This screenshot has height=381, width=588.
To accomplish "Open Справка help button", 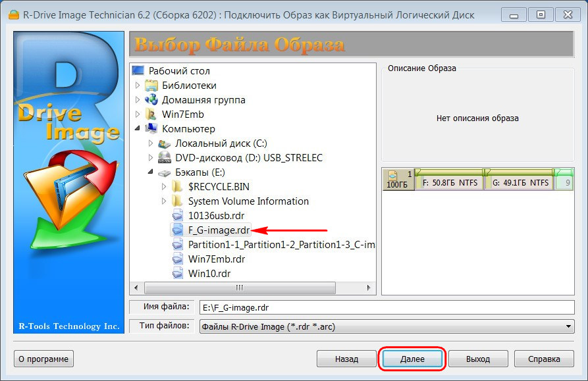I will [544, 359].
